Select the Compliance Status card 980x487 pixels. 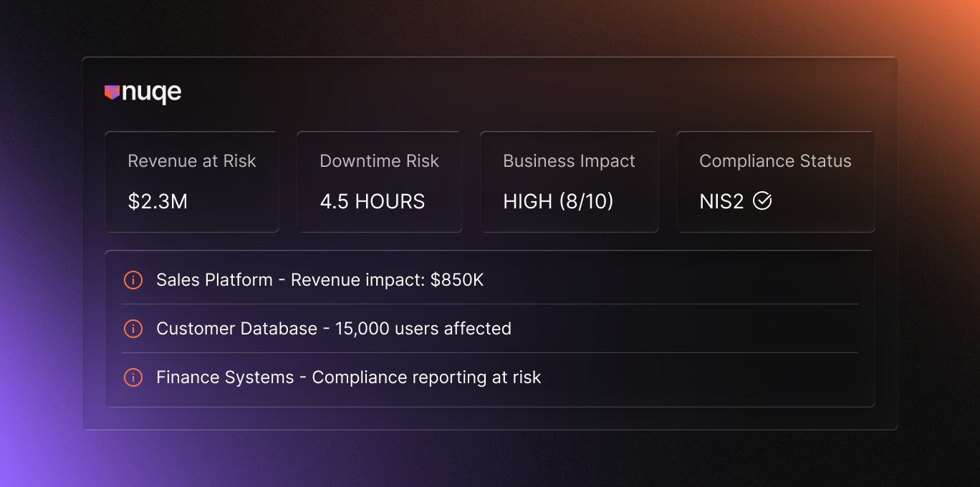pyautogui.click(x=775, y=181)
